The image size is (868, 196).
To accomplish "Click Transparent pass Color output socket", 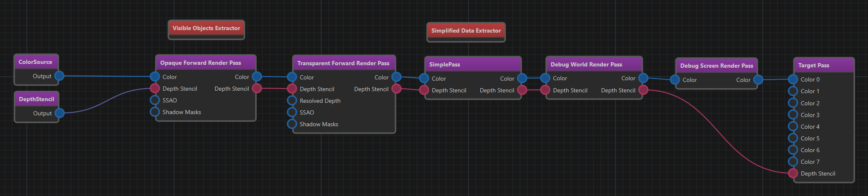I will pyautogui.click(x=396, y=77).
